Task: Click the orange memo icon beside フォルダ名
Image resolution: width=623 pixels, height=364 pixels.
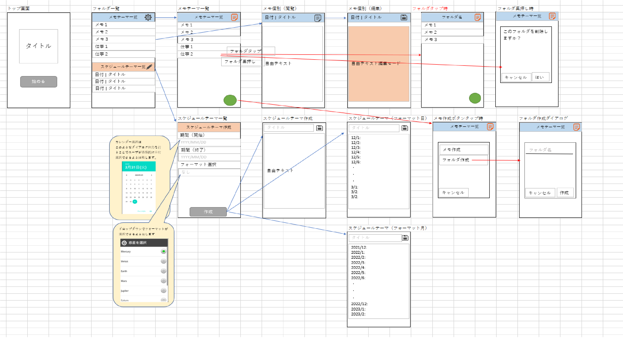Action: tap(478, 17)
